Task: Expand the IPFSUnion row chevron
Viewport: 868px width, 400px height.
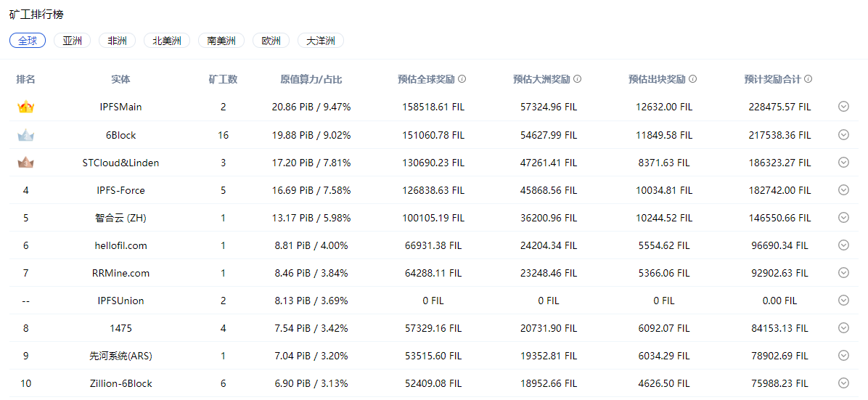Action: pos(843,301)
